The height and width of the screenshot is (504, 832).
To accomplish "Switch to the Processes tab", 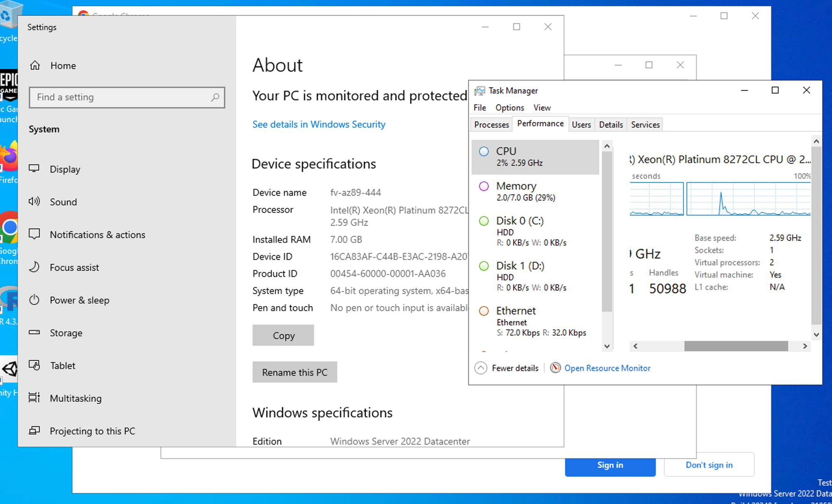I will point(491,125).
